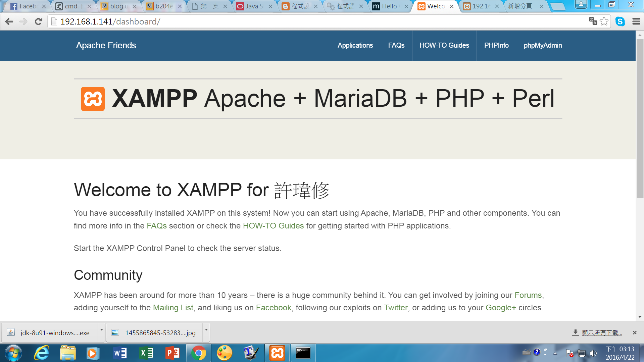Screen dimensions: 644x362
Task: Show hidden tray icons arrow
Action: click(555, 353)
